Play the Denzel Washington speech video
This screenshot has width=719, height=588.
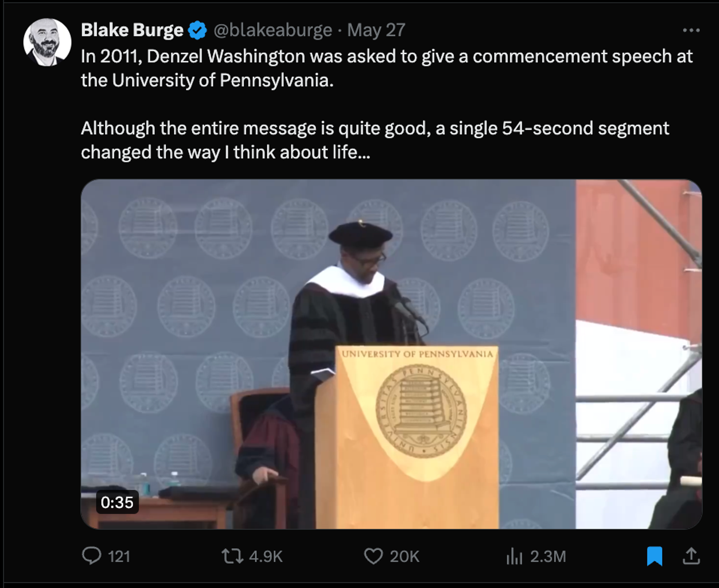[391, 354]
